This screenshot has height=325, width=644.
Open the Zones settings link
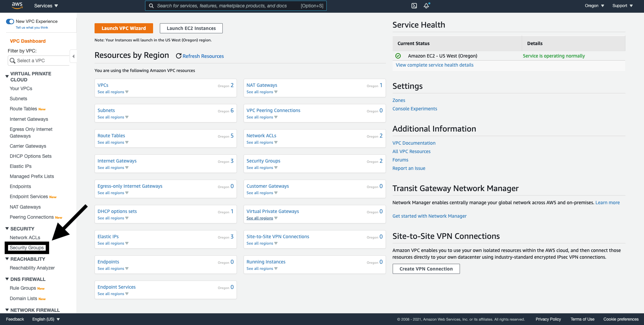click(x=399, y=100)
